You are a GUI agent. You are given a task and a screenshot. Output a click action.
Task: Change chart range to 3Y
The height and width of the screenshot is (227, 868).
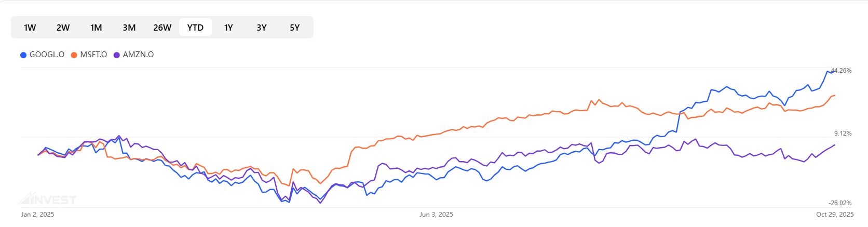click(262, 28)
